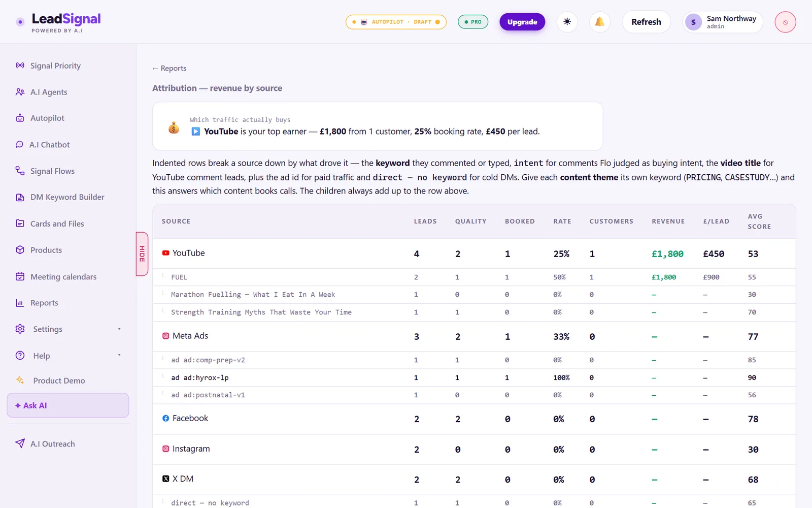812x508 pixels.
Task: Click the DM Keyword Builder icon
Action: 20,197
